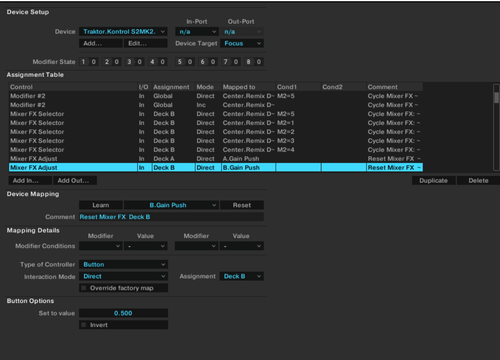Click the Mapped to column header

coord(248,87)
